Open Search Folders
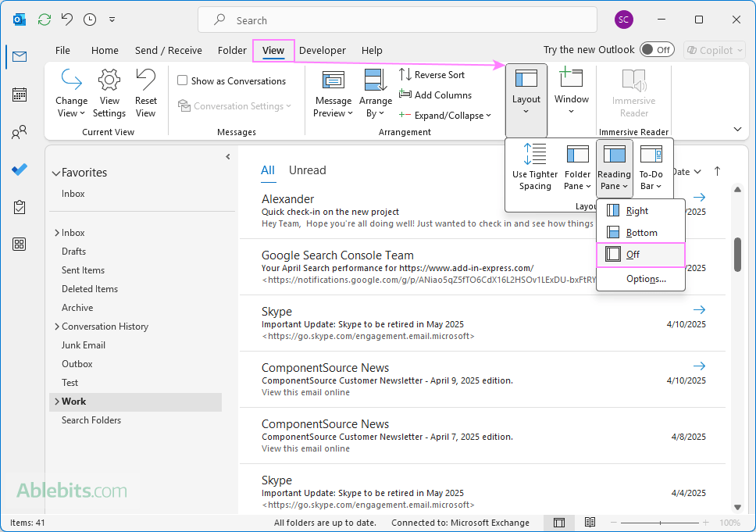Screen dimensions: 756x532 (x=91, y=420)
